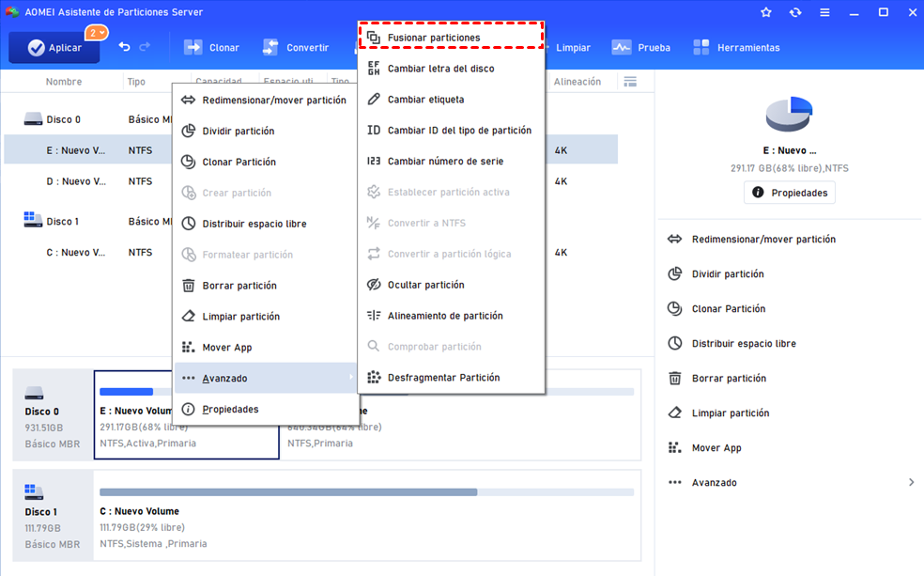This screenshot has height=576, width=924.
Task: Click the Aplicar button
Action: 54,48
